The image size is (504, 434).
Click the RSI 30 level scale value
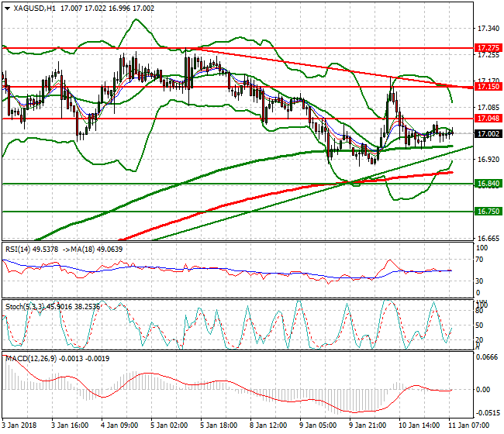tap(479, 281)
